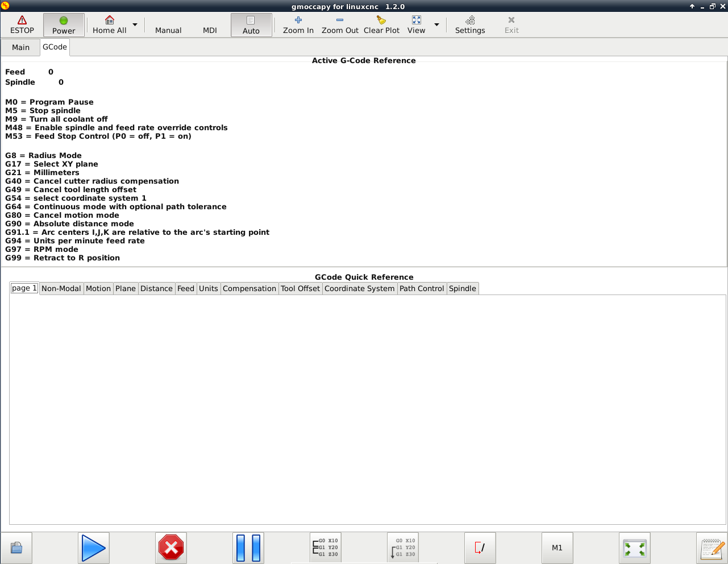Click the 'G94 = Units per minute feed rate' line

75,241
